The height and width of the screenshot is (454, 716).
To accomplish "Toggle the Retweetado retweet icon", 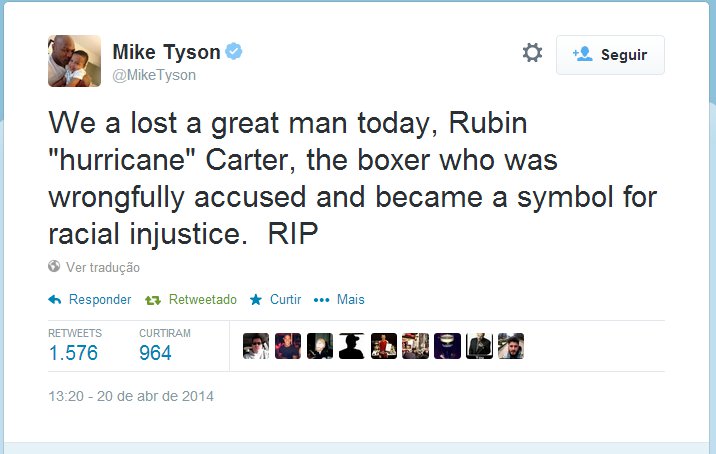I will (x=153, y=299).
